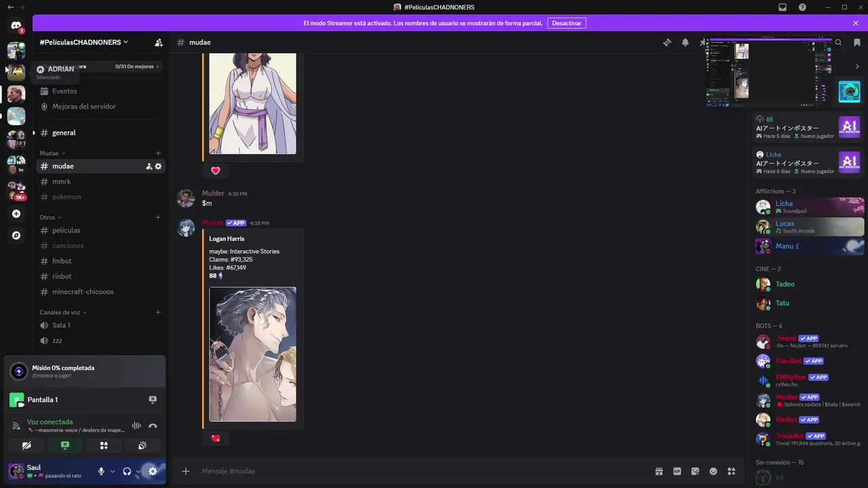
Task: Toggle heart reaction under first character image
Action: click(x=216, y=171)
